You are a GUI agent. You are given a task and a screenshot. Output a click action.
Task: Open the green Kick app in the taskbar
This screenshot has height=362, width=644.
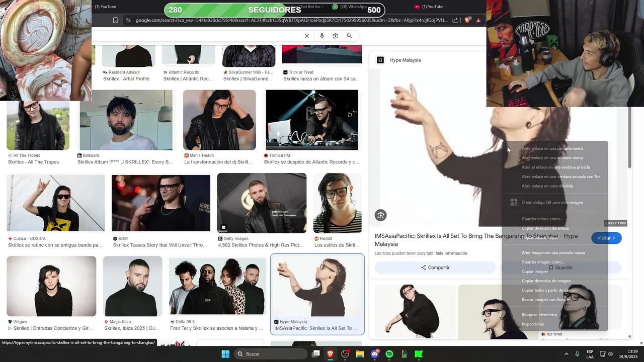tap(419, 354)
